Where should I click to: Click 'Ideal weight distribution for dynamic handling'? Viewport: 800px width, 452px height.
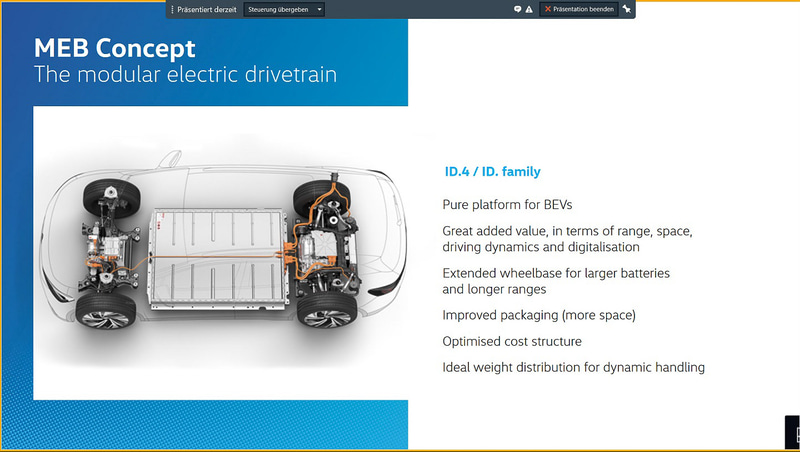pyautogui.click(x=573, y=367)
